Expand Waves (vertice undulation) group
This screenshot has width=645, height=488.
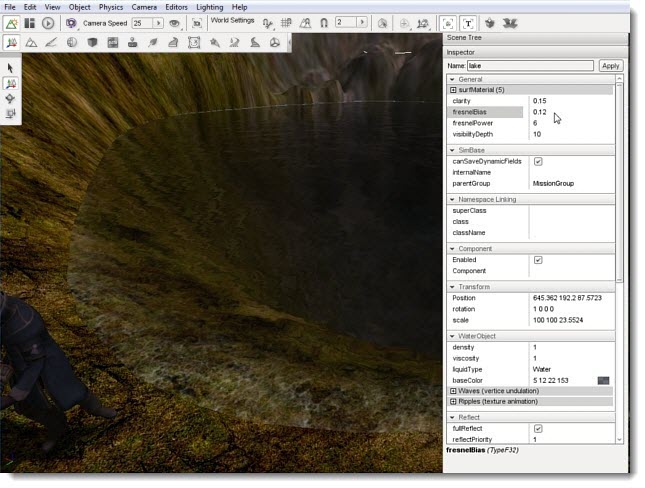(453, 390)
